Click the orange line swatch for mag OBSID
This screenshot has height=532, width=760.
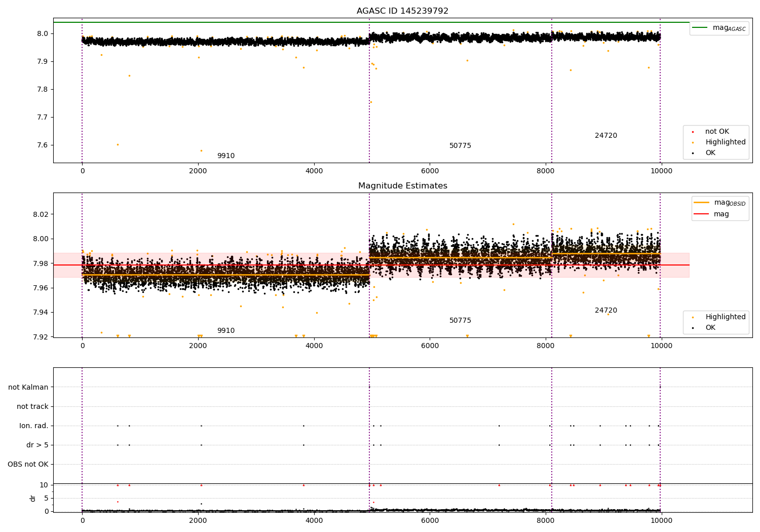coord(701,203)
